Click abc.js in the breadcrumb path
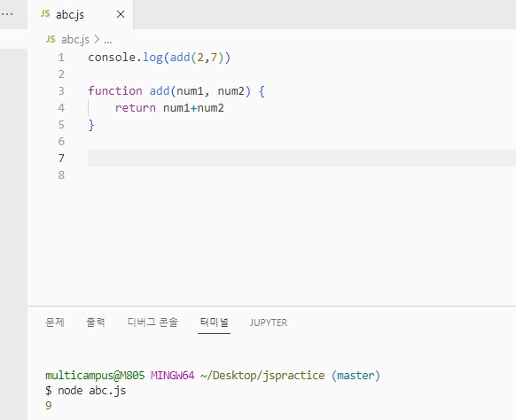The width and height of the screenshot is (516, 420). pyautogui.click(x=75, y=40)
